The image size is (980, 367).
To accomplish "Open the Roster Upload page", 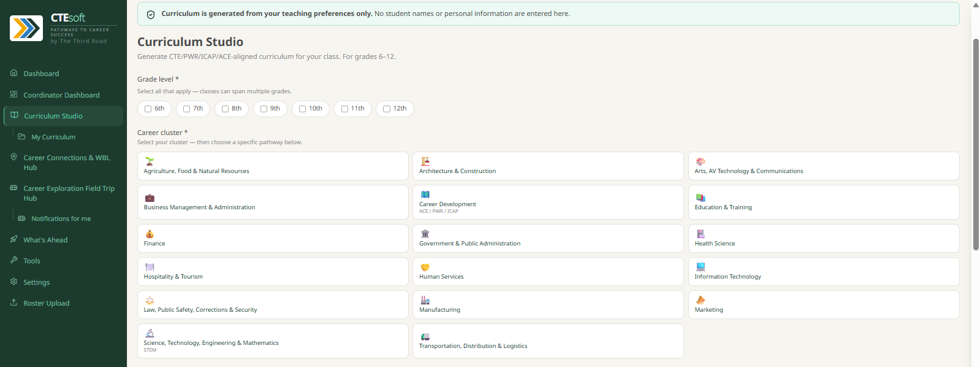I will click(x=63, y=303).
